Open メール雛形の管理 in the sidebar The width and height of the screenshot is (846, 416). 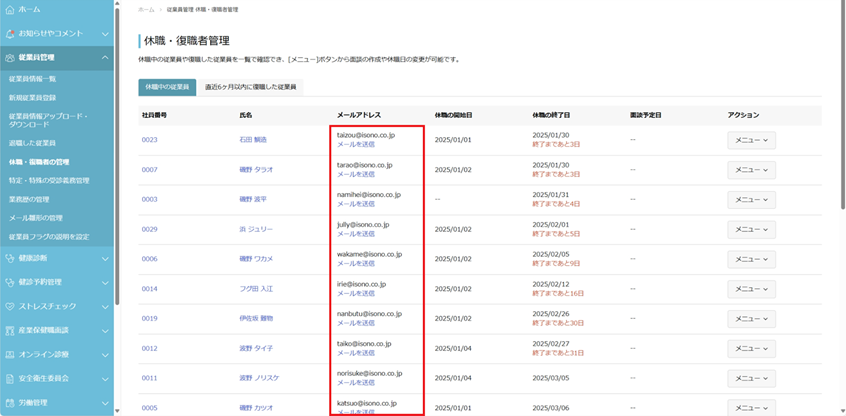36,218
